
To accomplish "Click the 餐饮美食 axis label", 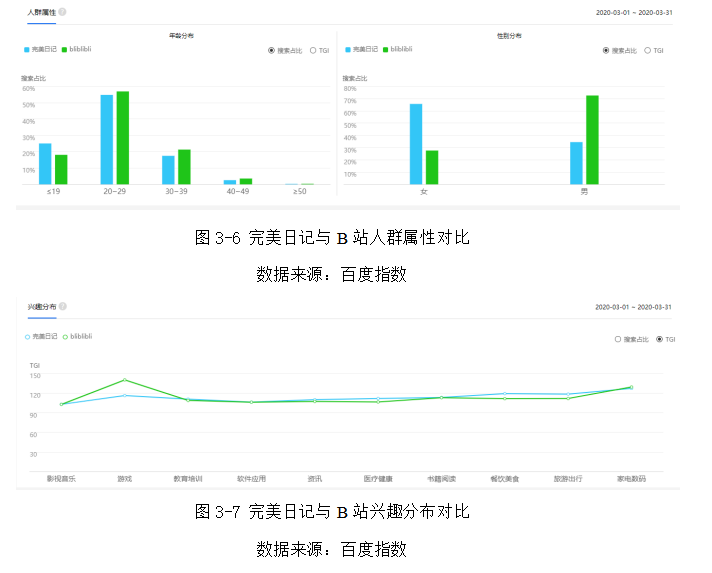I will pos(504,479).
